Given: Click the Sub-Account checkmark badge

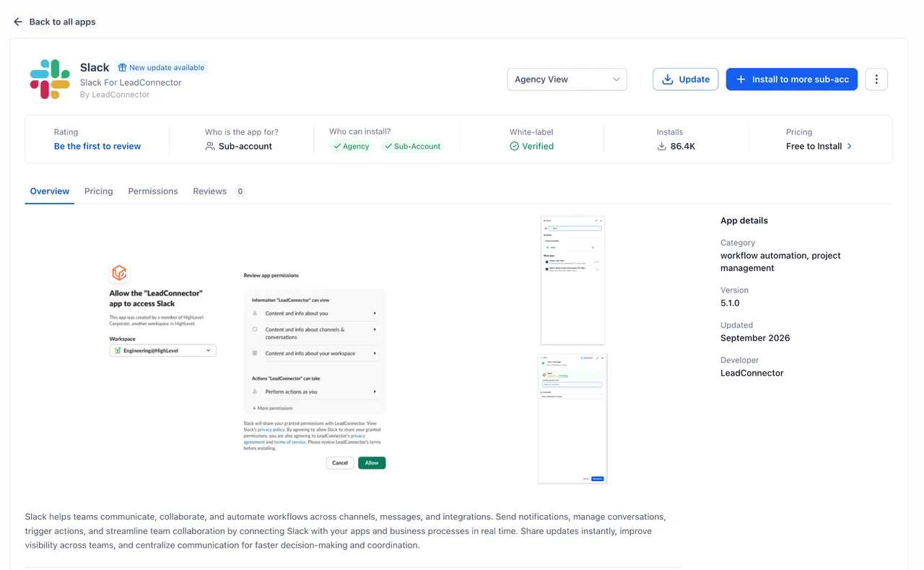Looking at the screenshot, I should (412, 146).
